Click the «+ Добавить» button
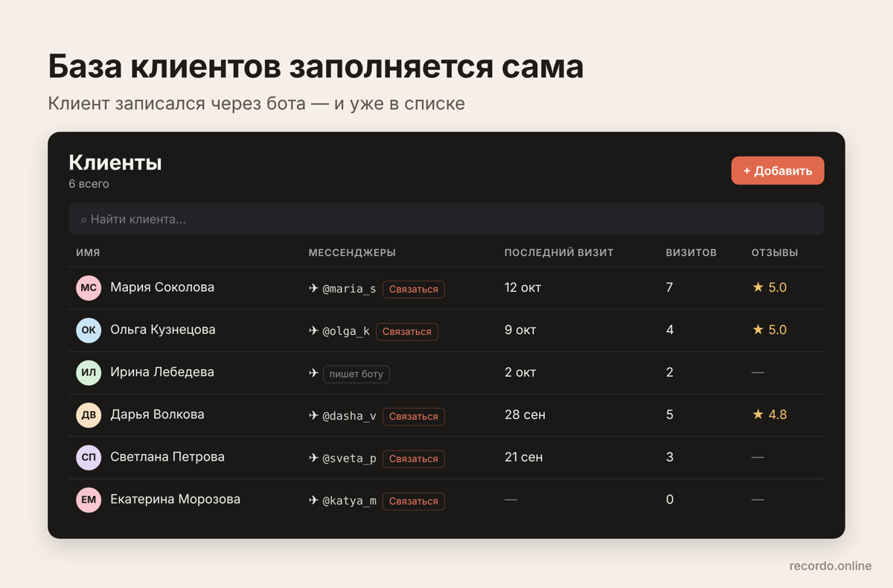 778,170
